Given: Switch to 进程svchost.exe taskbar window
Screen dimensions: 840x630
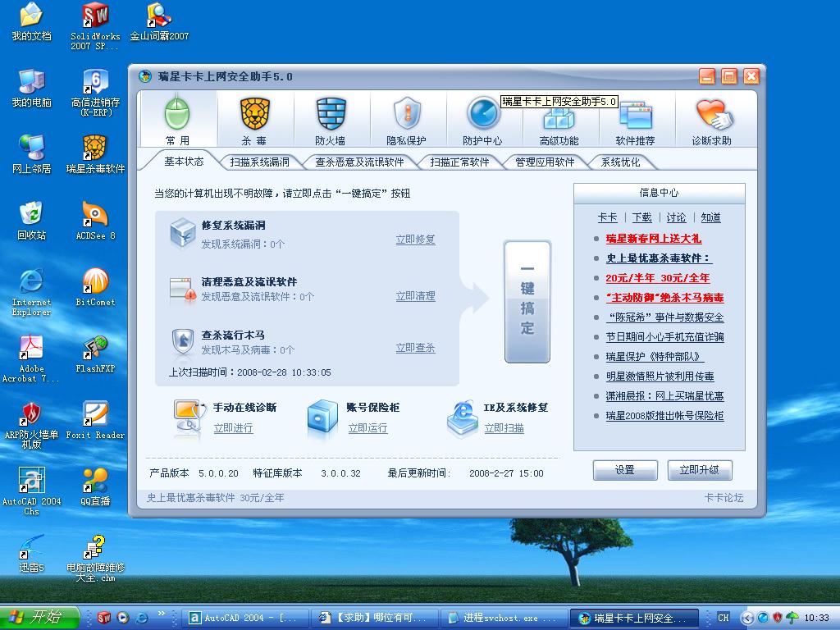Looking at the screenshot, I should pyautogui.click(x=504, y=618).
